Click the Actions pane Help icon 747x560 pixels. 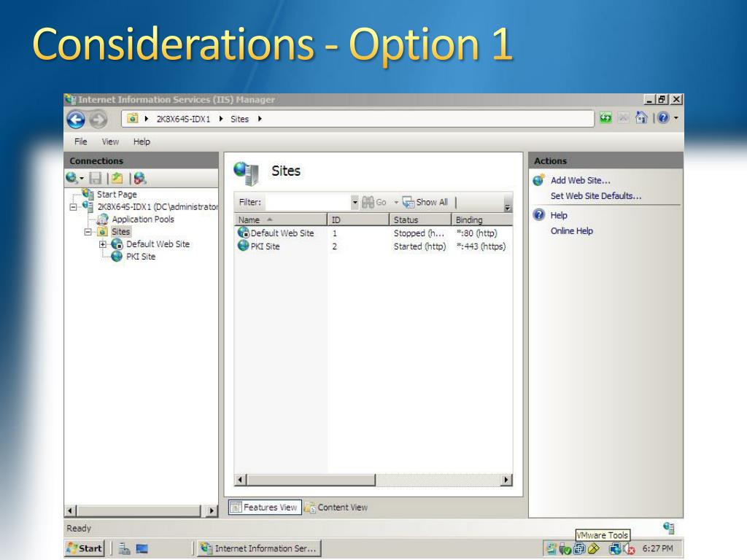(539, 215)
